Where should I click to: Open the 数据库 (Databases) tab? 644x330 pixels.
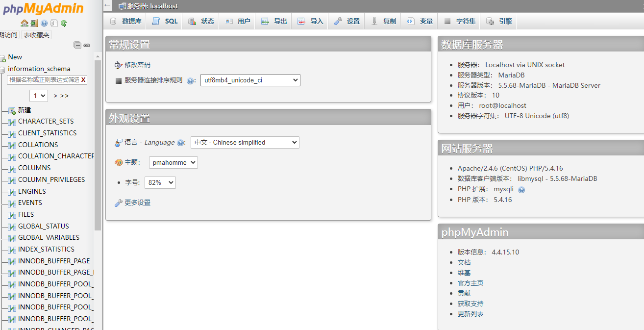tap(125, 21)
